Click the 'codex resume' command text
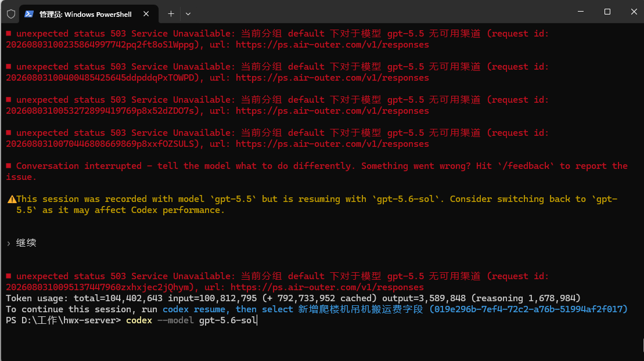 click(194, 309)
